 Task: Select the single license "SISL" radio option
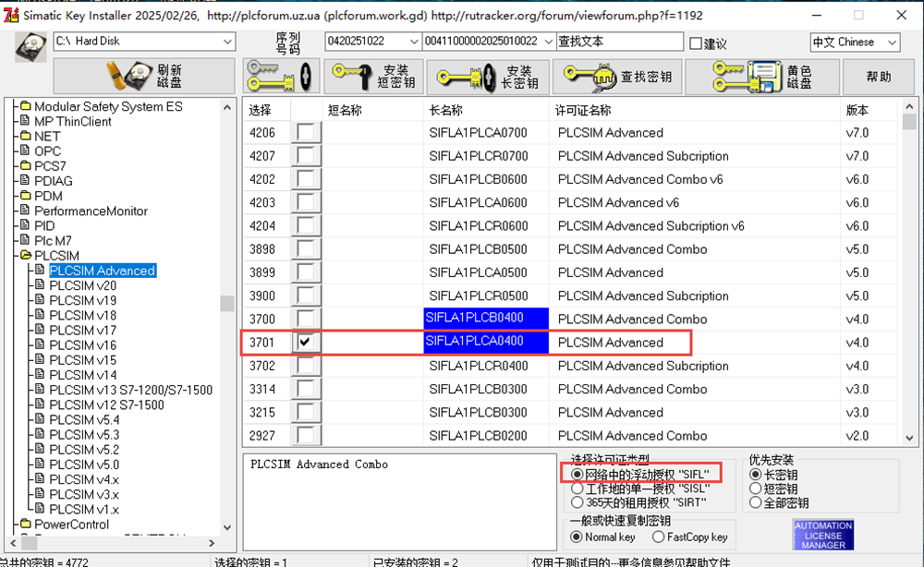coord(577,488)
